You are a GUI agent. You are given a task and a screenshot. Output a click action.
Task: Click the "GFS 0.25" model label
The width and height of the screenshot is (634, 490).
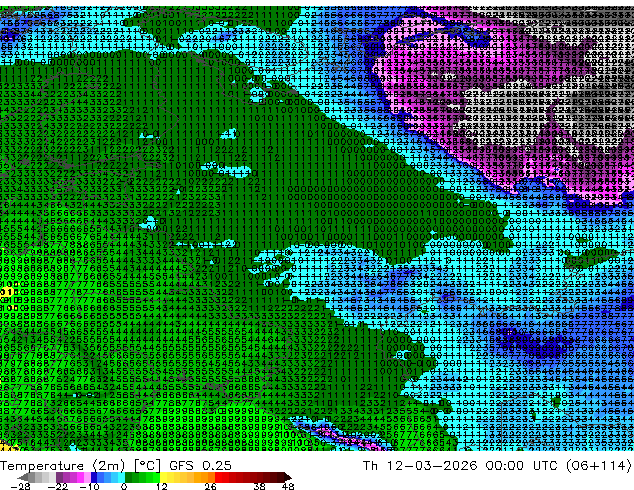(200, 466)
